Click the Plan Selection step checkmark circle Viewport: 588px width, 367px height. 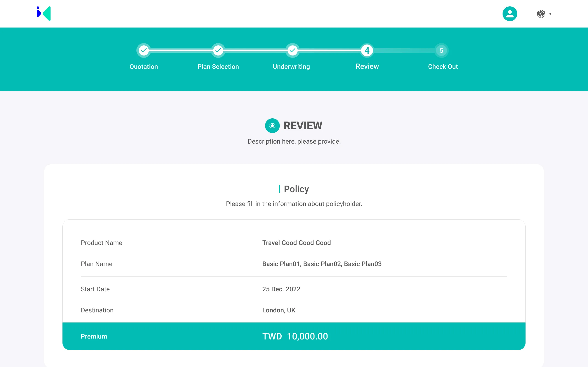pyautogui.click(x=218, y=50)
